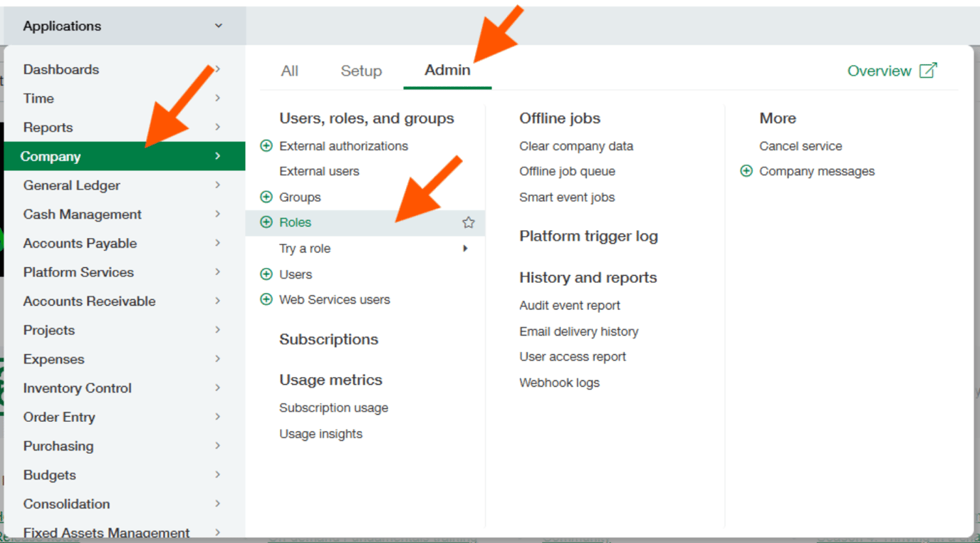Select the highlighted Roles entry

(x=295, y=222)
